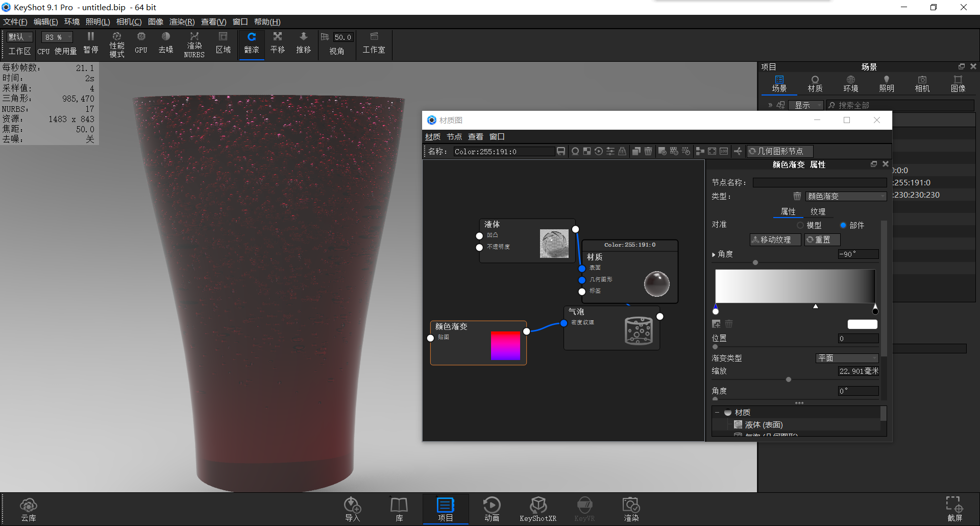Switch to the 纹理 tab in node properties

click(x=817, y=211)
